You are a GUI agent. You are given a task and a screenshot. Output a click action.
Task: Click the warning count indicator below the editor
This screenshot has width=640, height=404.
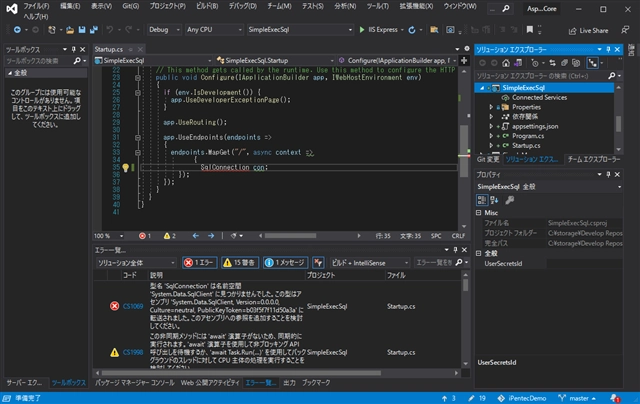tap(169, 236)
